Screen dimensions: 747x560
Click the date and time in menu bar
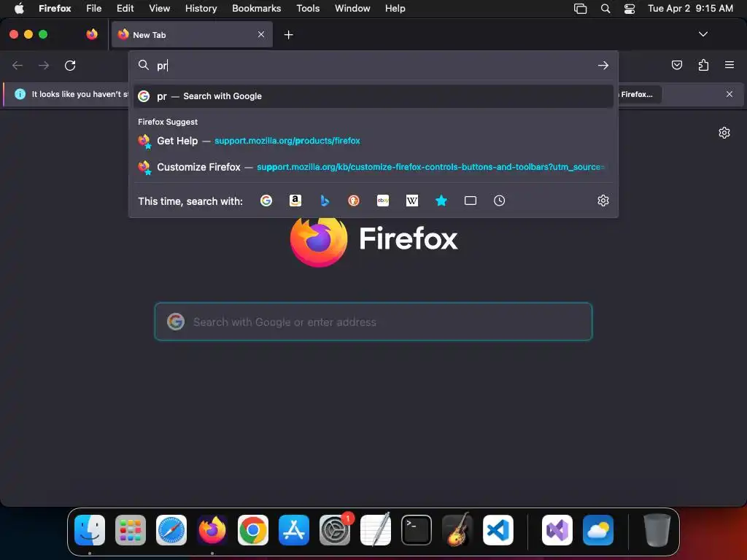point(690,9)
